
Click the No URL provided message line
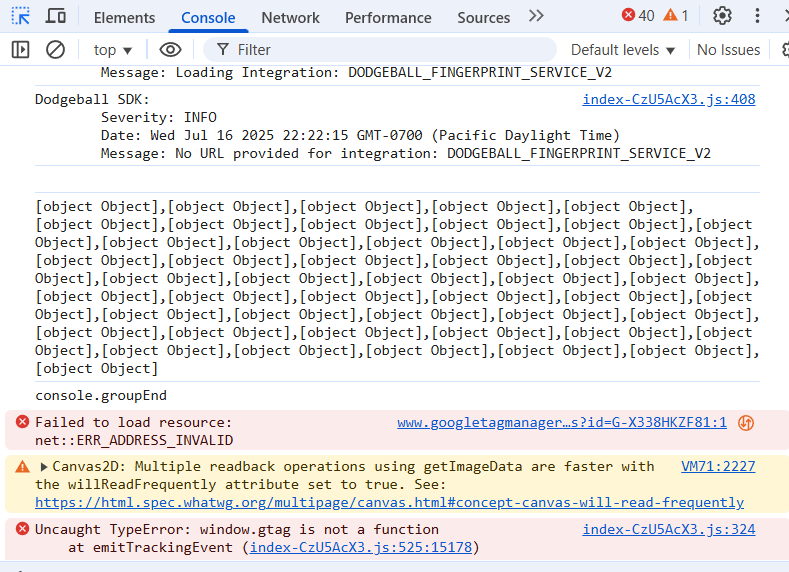click(406, 153)
